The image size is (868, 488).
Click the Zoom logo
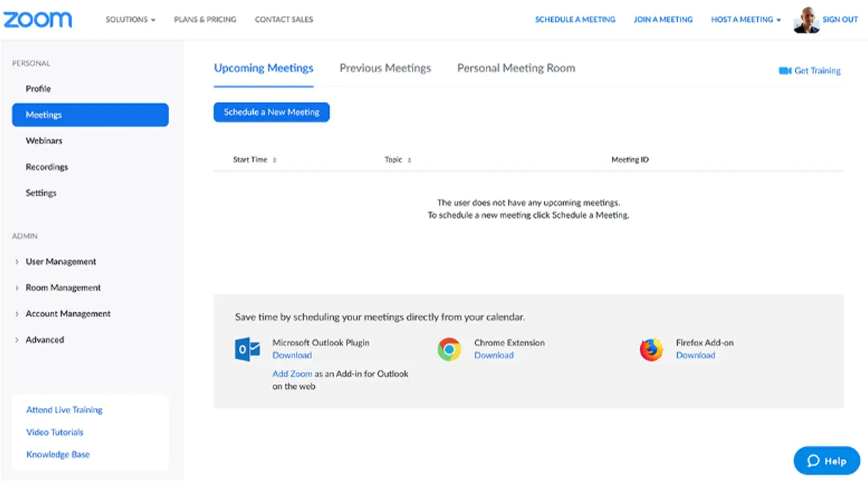(37, 20)
